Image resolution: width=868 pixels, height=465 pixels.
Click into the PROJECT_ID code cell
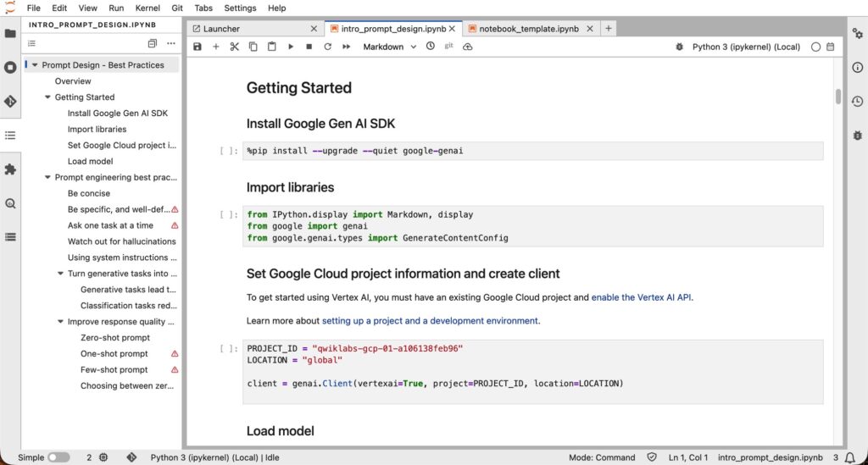point(532,372)
